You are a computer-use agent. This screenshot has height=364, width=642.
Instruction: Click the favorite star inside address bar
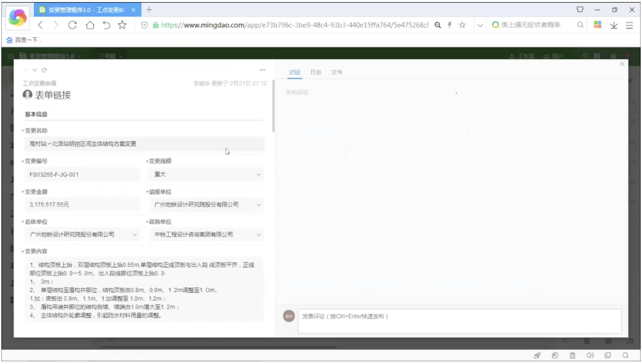(462, 25)
